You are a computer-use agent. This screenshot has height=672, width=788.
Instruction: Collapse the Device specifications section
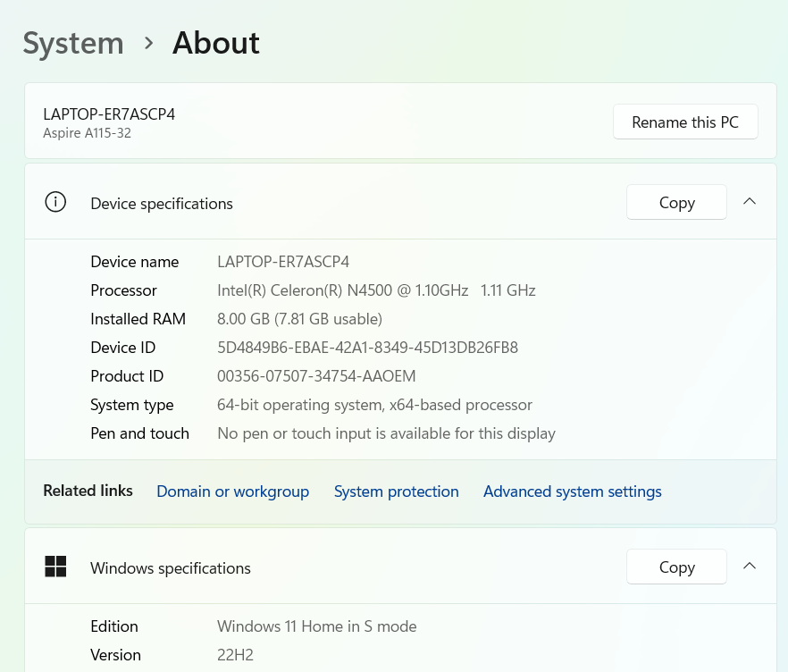tap(750, 202)
